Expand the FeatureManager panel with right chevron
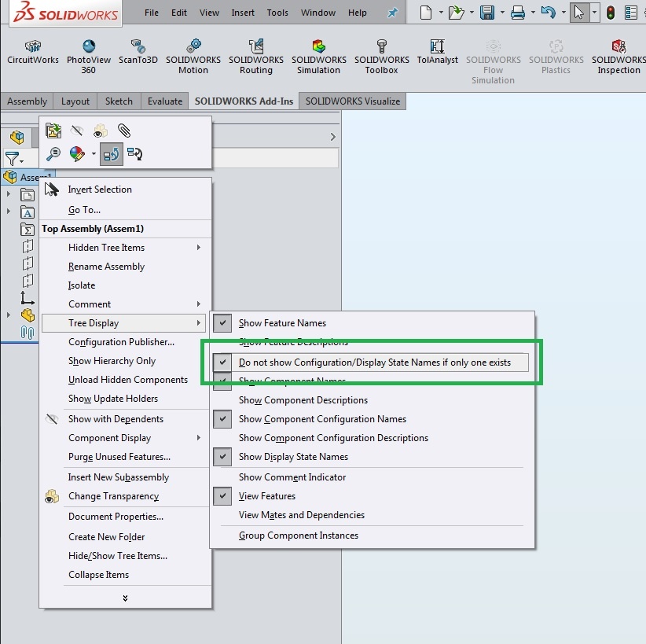Screen dimensions: 646x644 coord(333,137)
